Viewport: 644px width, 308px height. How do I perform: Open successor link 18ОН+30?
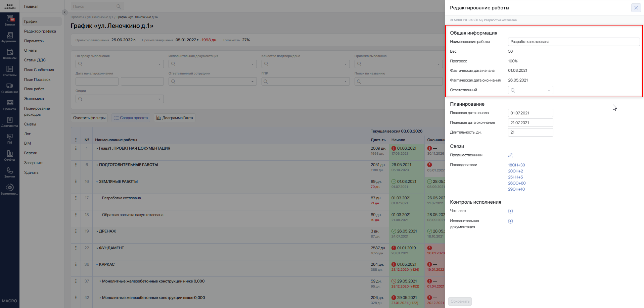[516, 165]
